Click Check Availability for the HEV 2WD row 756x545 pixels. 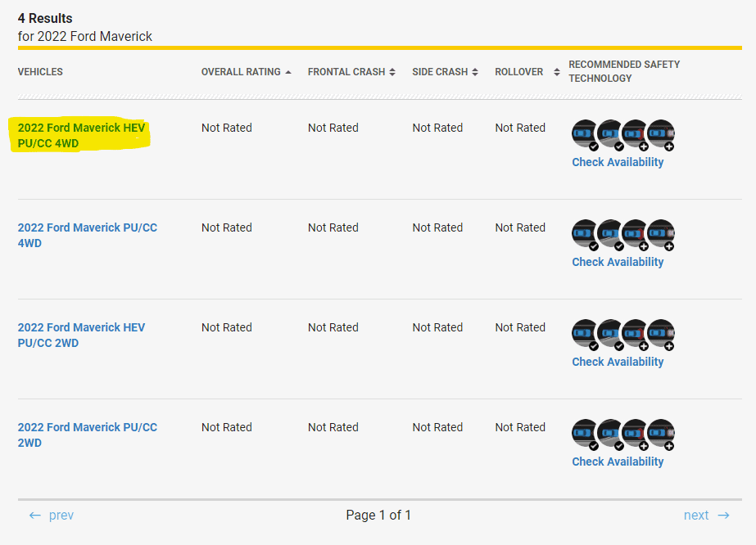click(618, 362)
